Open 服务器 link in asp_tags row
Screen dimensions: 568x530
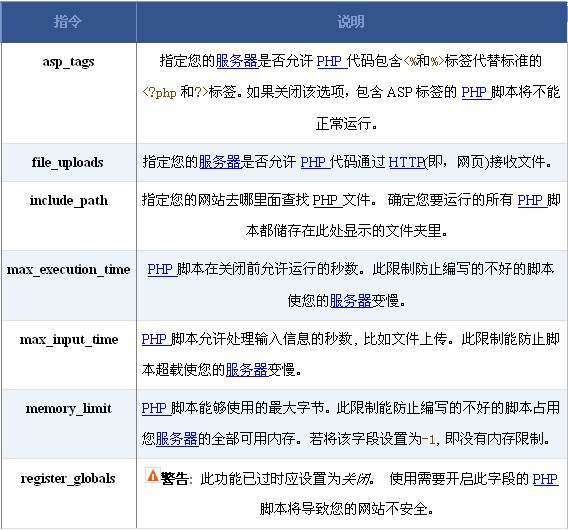click(x=237, y=61)
